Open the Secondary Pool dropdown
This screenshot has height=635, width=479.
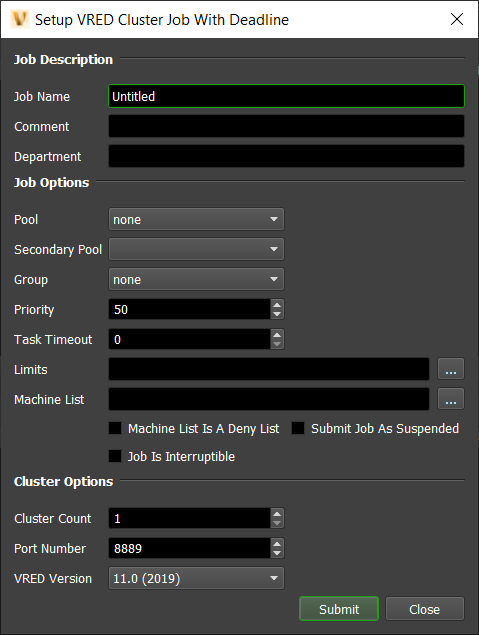pyautogui.click(x=196, y=249)
